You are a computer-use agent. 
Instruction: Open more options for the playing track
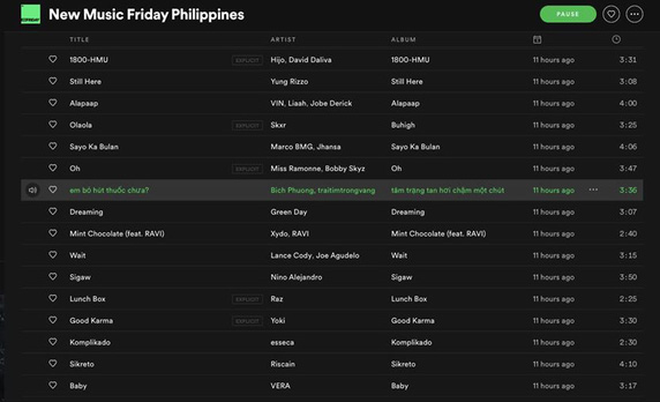pos(593,190)
